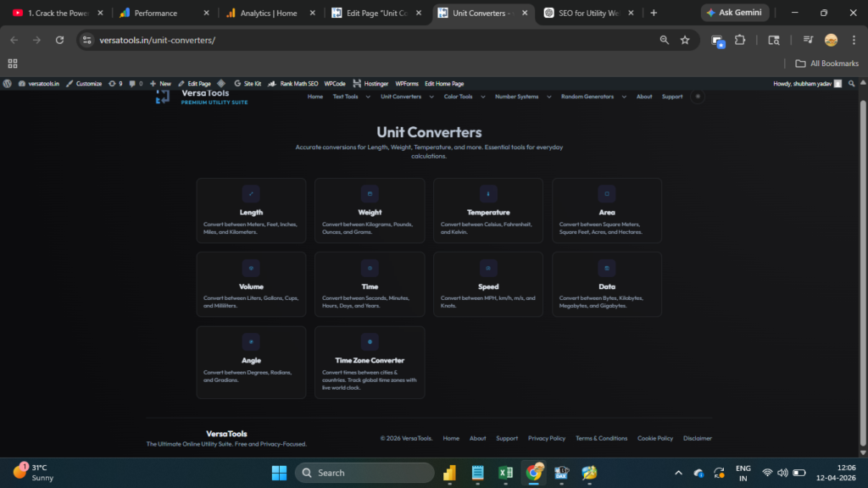The width and height of the screenshot is (868, 488).
Task: Expand the Text Tools menu chevron
Action: [368, 97]
